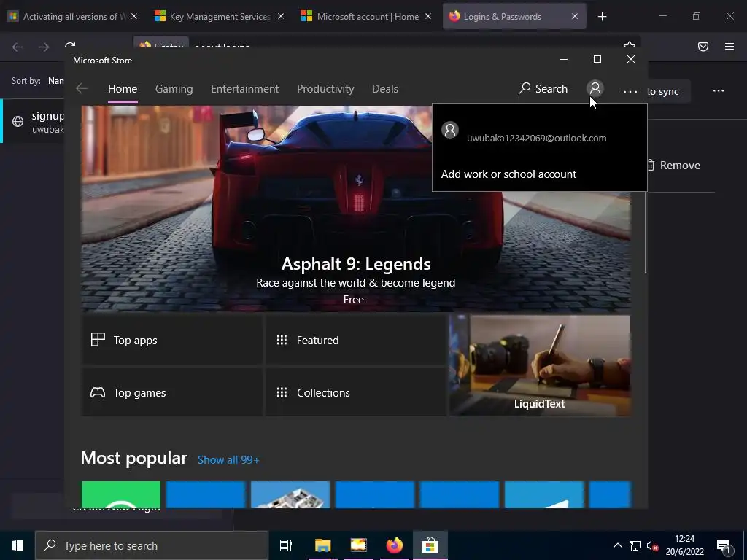Go back using the Store back arrow

(82, 88)
